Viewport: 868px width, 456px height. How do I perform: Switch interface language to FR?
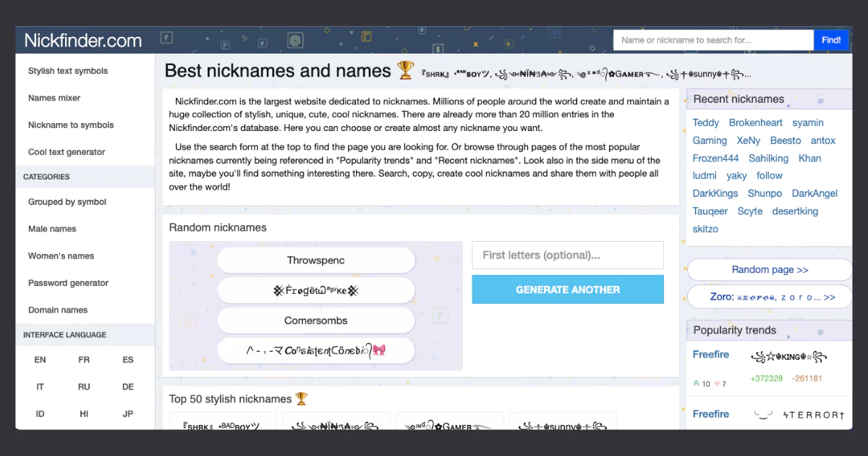pyautogui.click(x=84, y=360)
